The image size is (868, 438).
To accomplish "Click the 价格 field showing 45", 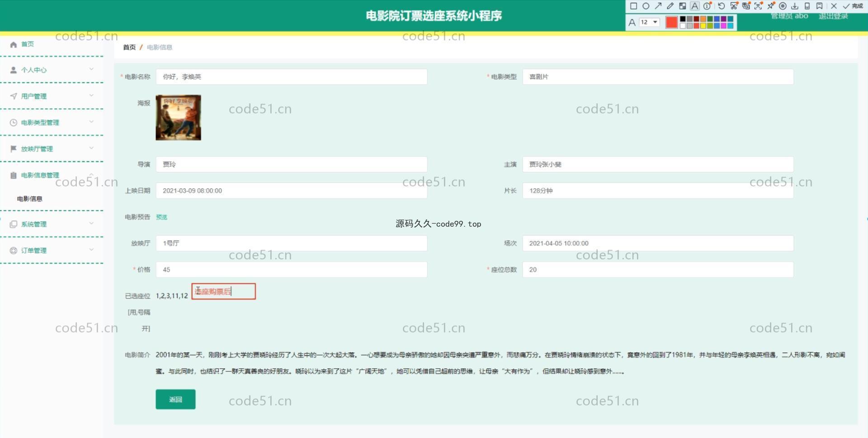I will (292, 270).
